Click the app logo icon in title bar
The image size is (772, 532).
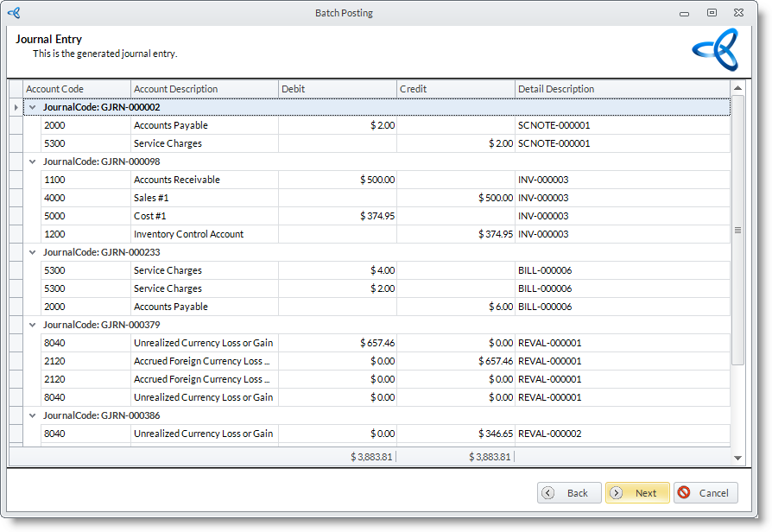click(14, 13)
